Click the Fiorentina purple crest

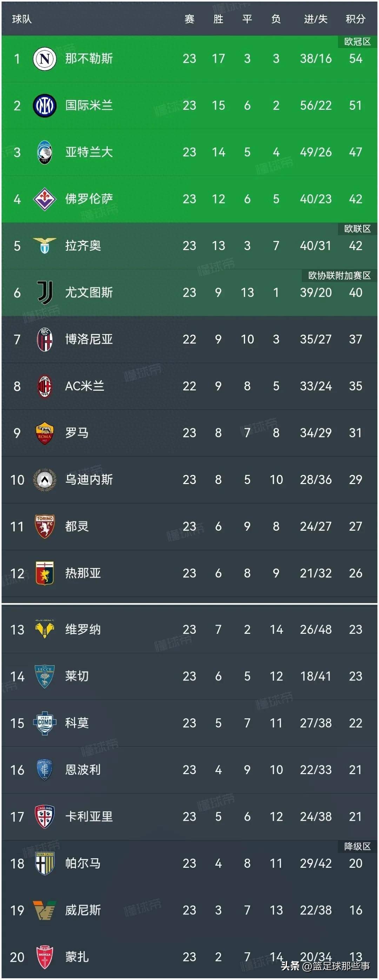[45, 199]
